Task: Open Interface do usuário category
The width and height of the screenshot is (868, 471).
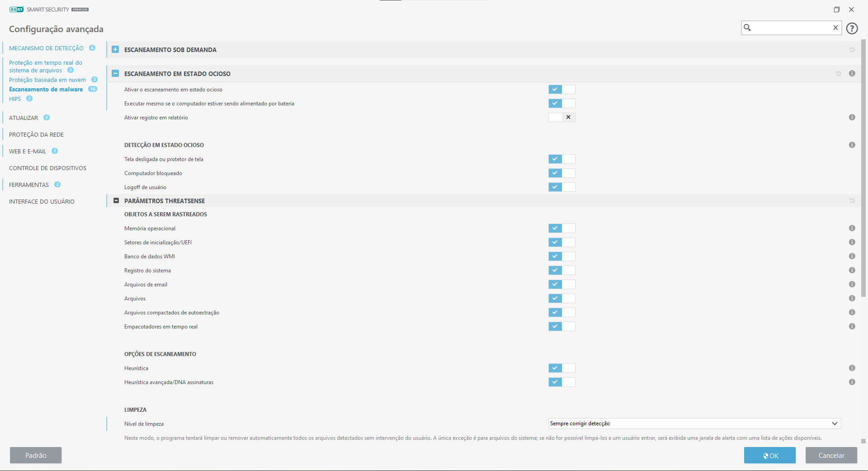Action: (x=42, y=201)
